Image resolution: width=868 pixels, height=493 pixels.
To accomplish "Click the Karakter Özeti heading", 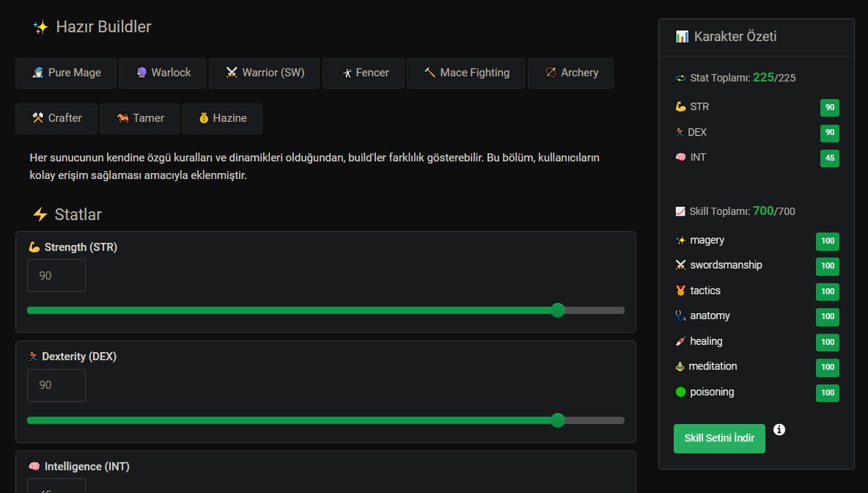I will pos(735,37).
